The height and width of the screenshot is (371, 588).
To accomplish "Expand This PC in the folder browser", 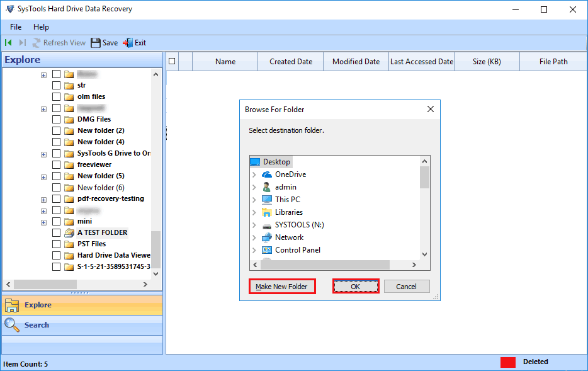I will tap(254, 200).
